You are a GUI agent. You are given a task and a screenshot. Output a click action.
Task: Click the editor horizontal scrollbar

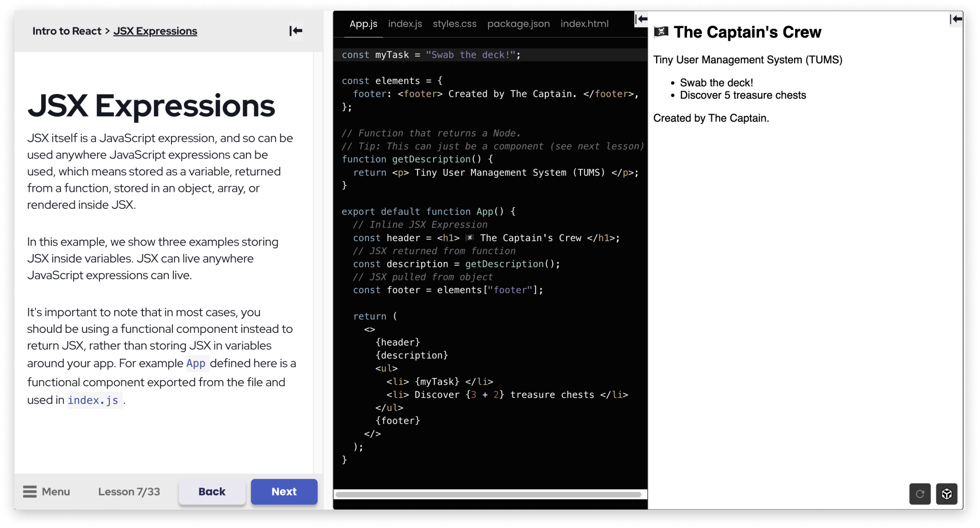488,495
